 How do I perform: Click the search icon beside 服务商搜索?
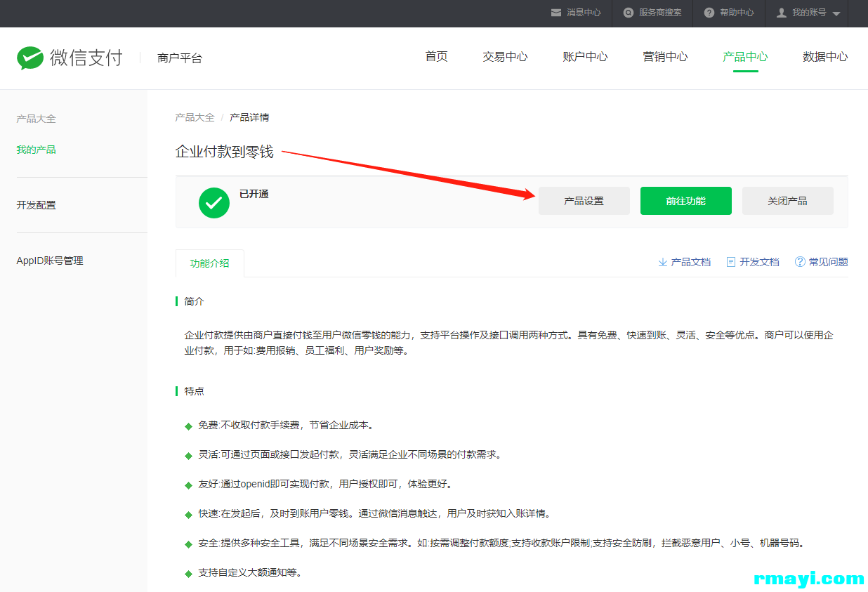click(x=629, y=13)
